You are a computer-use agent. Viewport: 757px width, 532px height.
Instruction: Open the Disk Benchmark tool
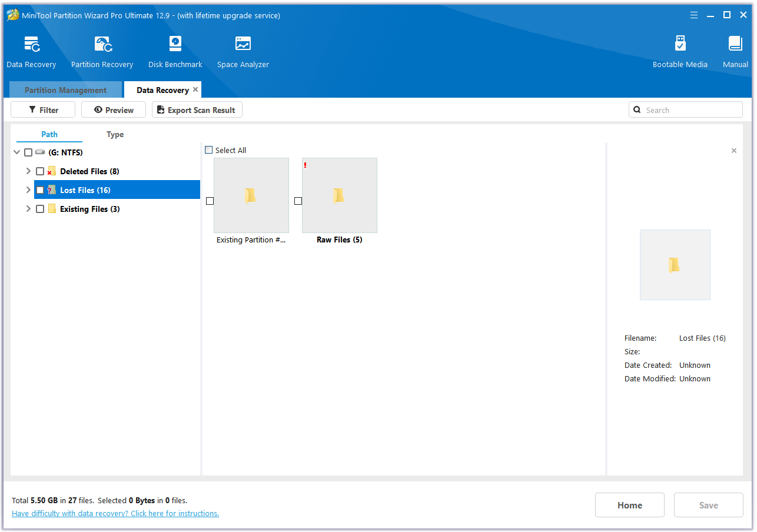click(175, 45)
